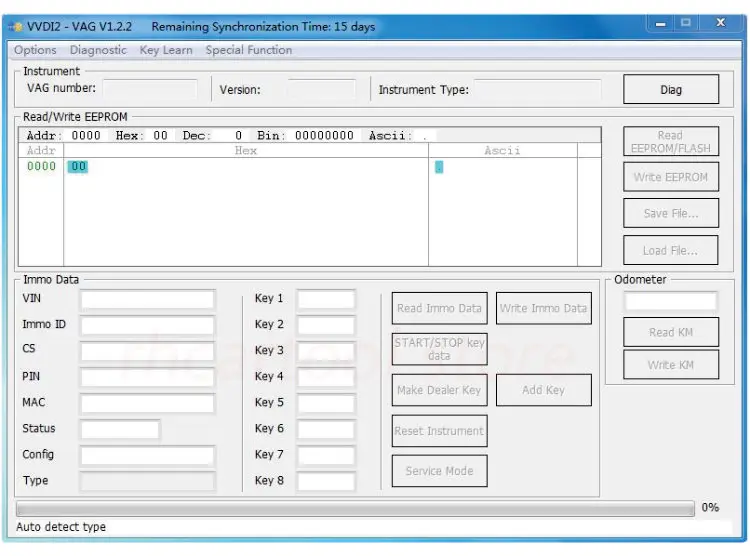Click the Save File... button
The height and width of the screenshot is (556, 750).
[x=671, y=213]
